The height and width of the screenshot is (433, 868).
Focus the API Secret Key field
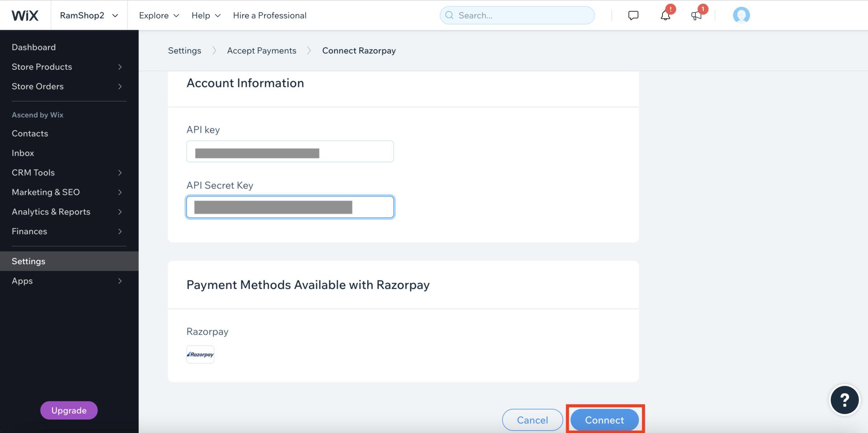click(290, 207)
